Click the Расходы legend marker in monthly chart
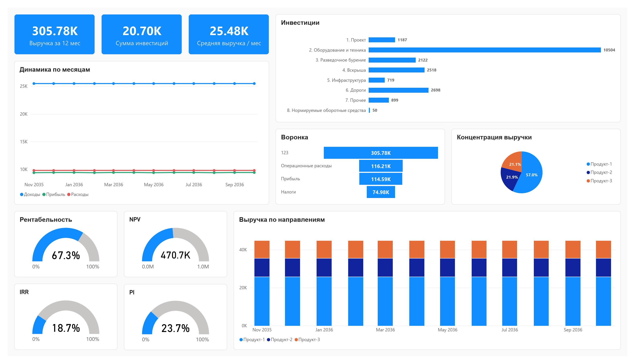This screenshot has height=364, width=635. click(x=69, y=194)
